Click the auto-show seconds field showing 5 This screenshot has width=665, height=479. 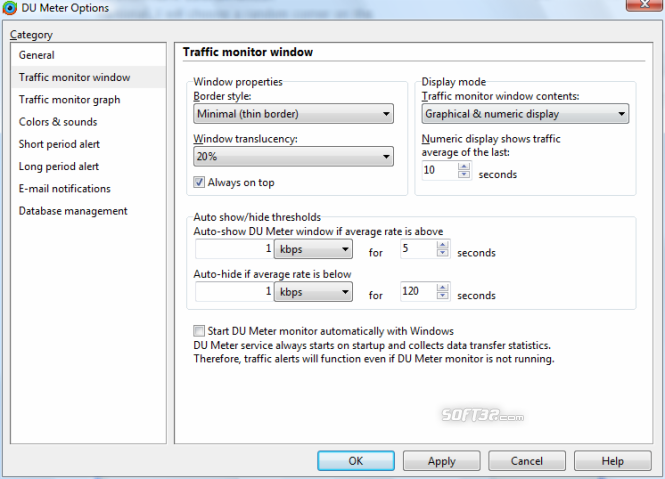pyautogui.click(x=418, y=249)
